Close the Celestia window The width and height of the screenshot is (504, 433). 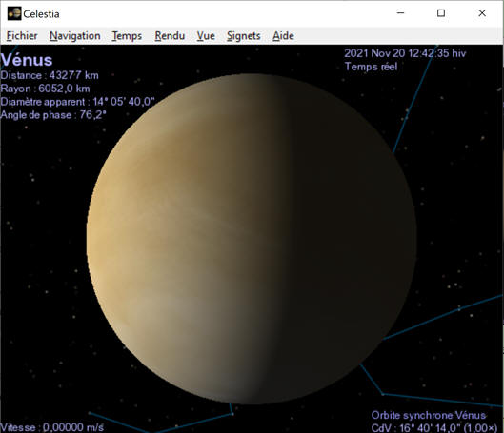pyautogui.click(x=482, y=13)
